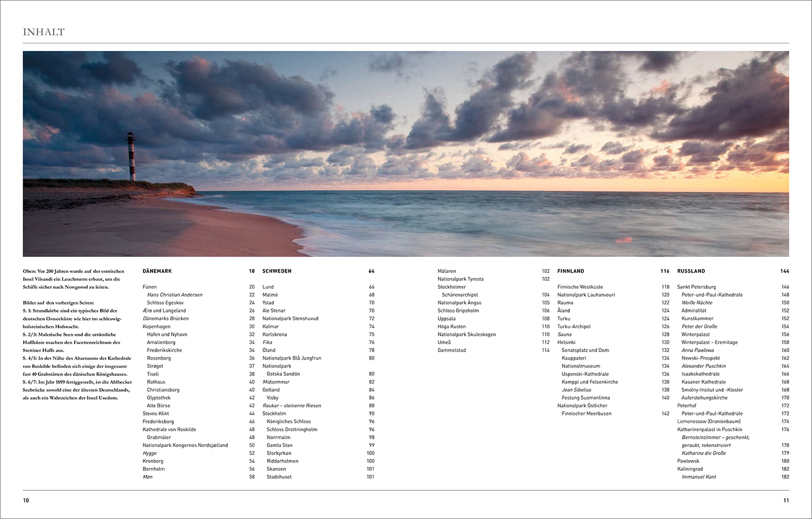Select the Uppsala entry

click(x=447, y=319)
